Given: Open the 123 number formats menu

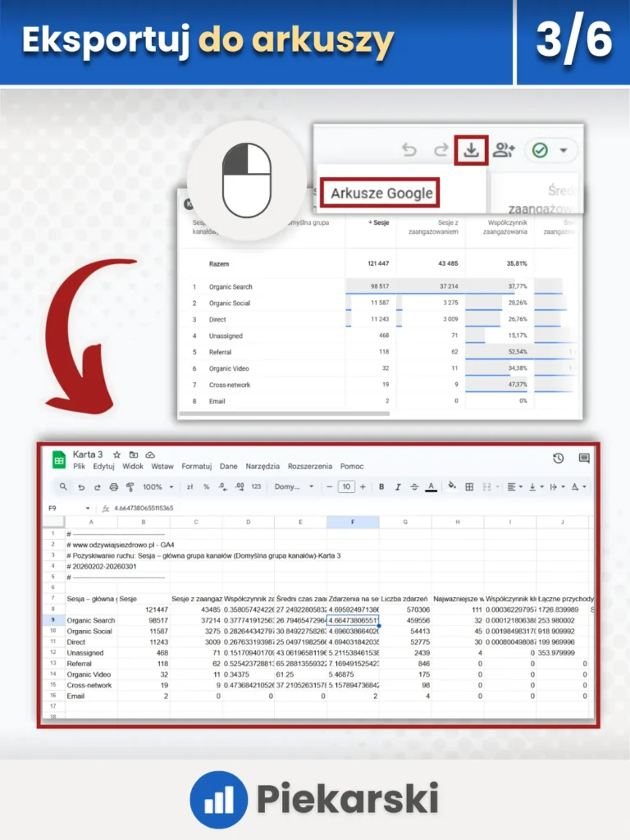Looking at the screenshot, I should coord(256,487).
